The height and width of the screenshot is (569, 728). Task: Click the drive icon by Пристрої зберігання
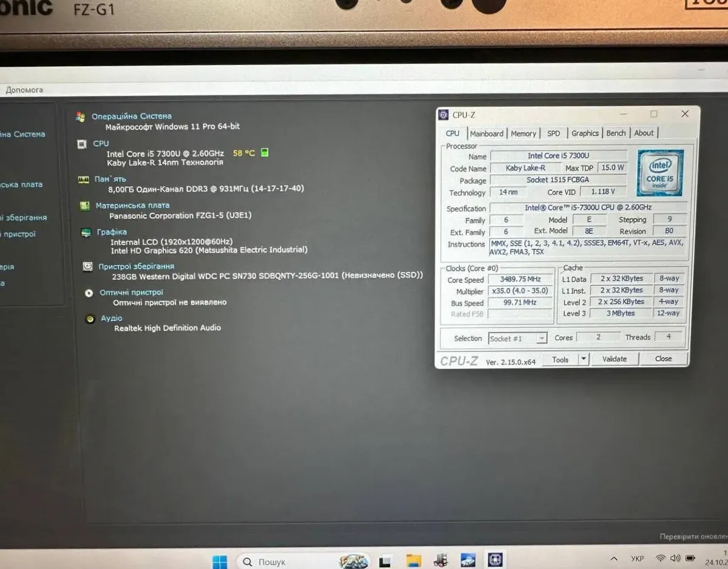pos(87,266)
